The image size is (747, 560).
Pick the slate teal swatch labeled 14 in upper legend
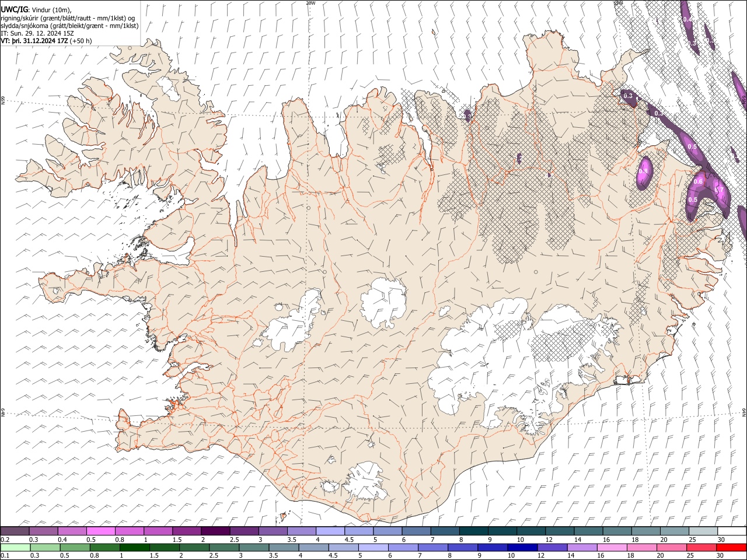click(x=589, y=531)
